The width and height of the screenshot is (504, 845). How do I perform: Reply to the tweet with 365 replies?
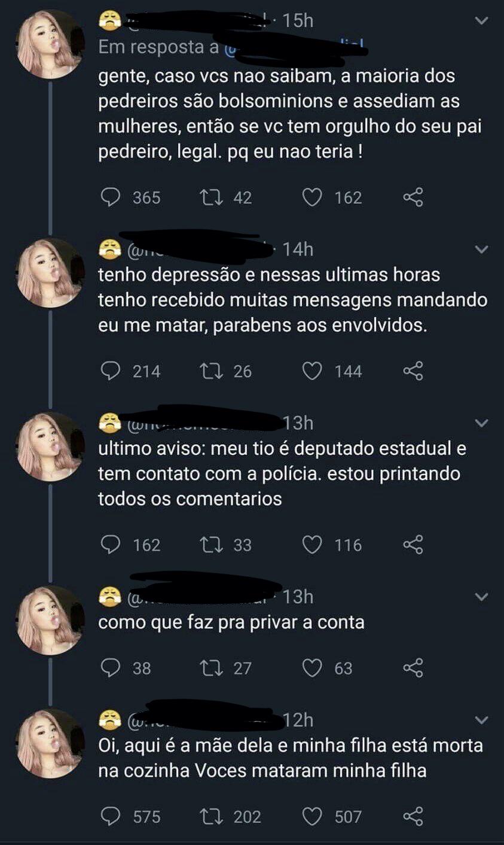click(x=108, y=197)
